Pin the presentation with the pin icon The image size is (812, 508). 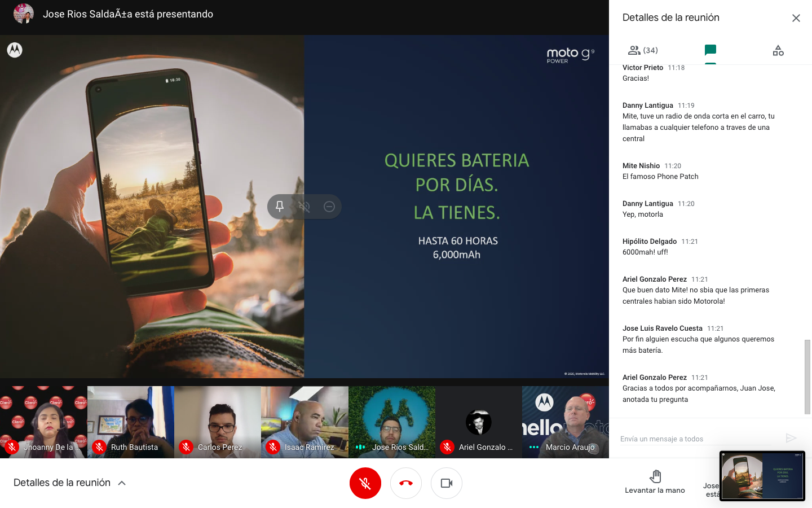(280, 207)
